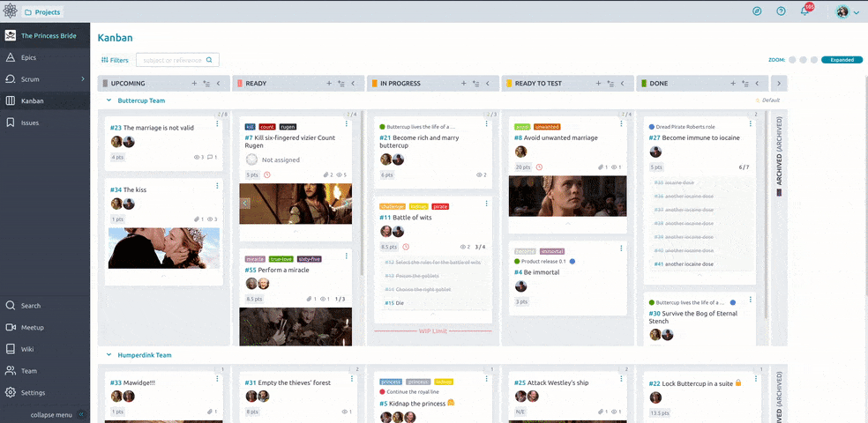Open options menu on Count Rugen card
This screenshot has height=423, width=868.
pyautogui.click(x=347, y=124)
